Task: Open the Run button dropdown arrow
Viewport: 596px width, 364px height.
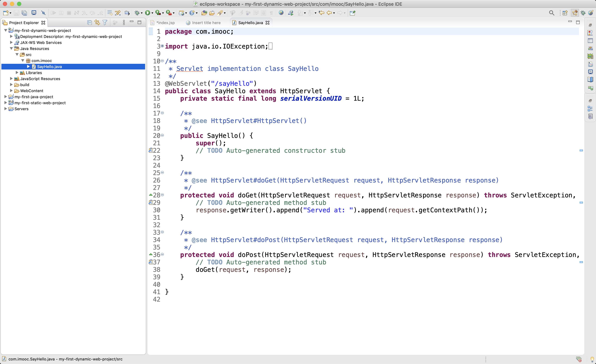Action: coord(152,13)
